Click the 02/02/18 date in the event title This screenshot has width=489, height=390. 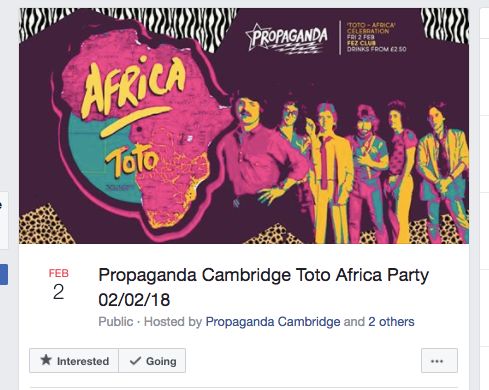coord(134,300)
